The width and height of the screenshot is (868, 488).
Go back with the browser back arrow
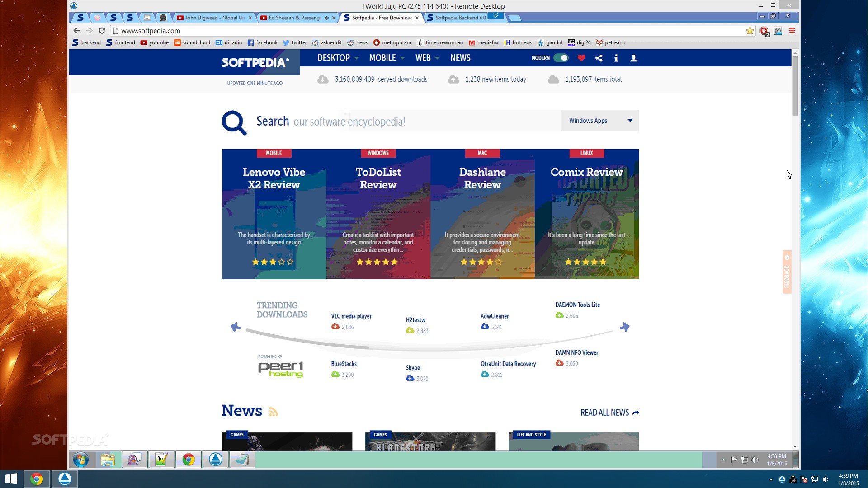point(76,31)
